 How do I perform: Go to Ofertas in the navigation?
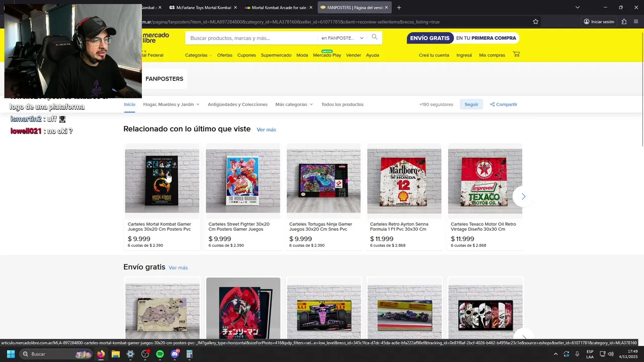(x=224, y=55)
